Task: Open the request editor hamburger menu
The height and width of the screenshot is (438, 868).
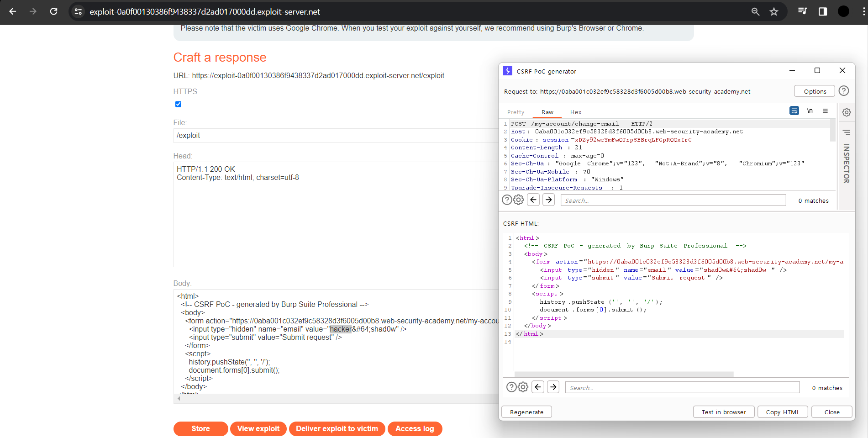Action: point(826,111)
